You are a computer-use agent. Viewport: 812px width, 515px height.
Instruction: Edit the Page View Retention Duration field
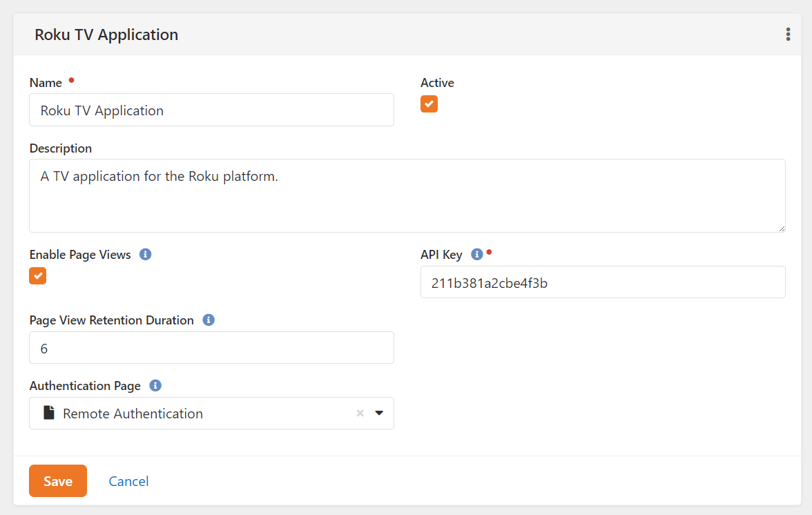(211, 347)
